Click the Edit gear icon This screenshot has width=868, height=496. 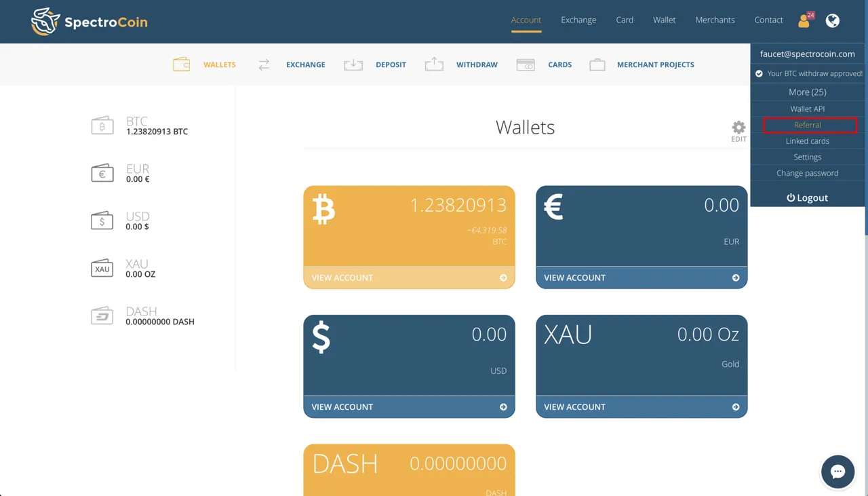click(738, 127)
